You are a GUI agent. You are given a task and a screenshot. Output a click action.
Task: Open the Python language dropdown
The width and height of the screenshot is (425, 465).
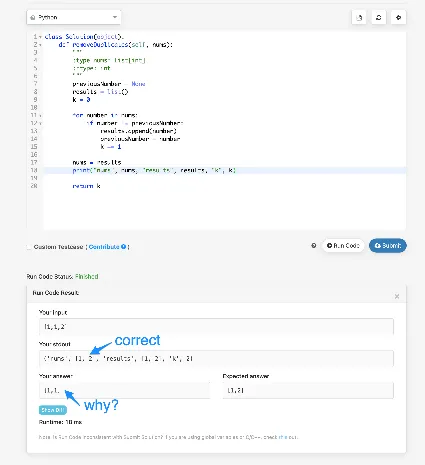click(x=74, y=17)
